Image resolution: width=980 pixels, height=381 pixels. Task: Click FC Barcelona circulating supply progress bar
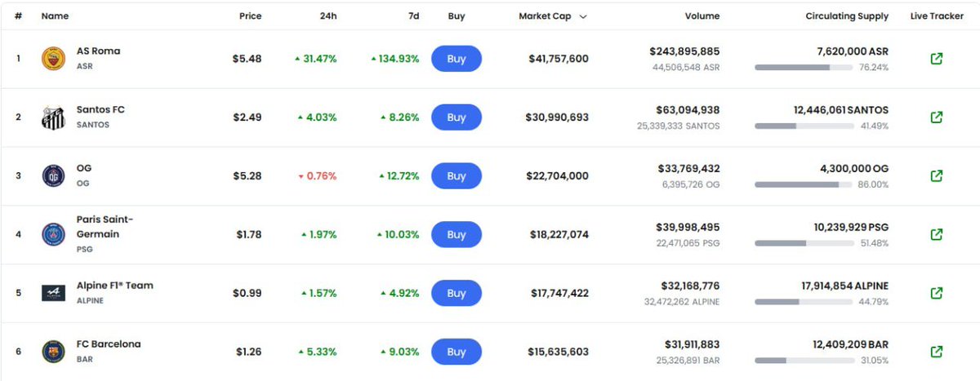point(804,360)
